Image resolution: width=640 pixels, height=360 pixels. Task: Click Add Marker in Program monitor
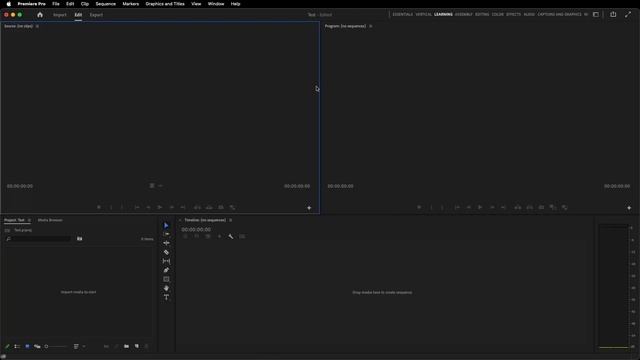pyautogui.click(x=419, y=207)
